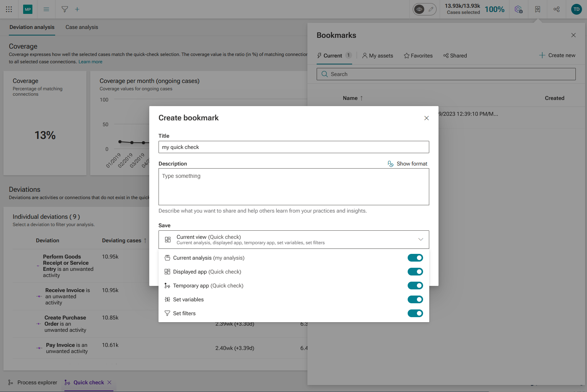587x392 pixels.
Task: Toggle the Temporary app switch
Action: click(x=415, y=286)
